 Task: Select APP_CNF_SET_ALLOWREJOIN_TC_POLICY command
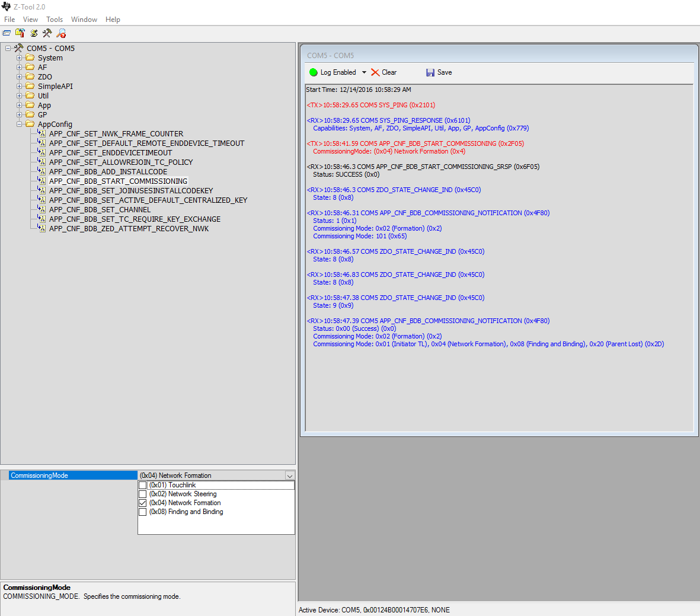point(121,162)
